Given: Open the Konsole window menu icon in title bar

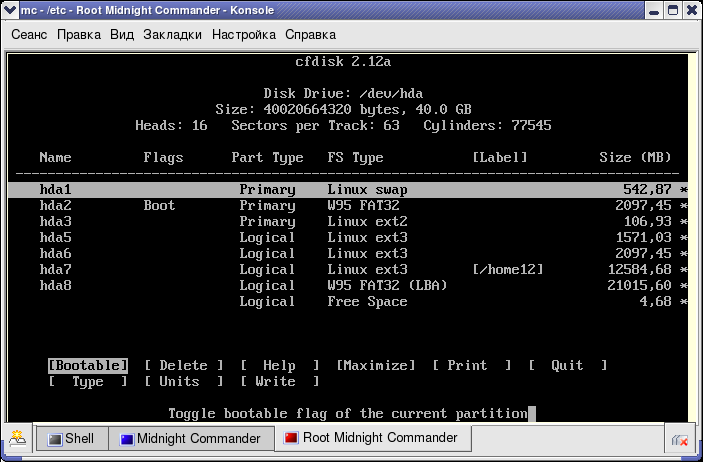Looking at the screenshot, I should point(10,10).
